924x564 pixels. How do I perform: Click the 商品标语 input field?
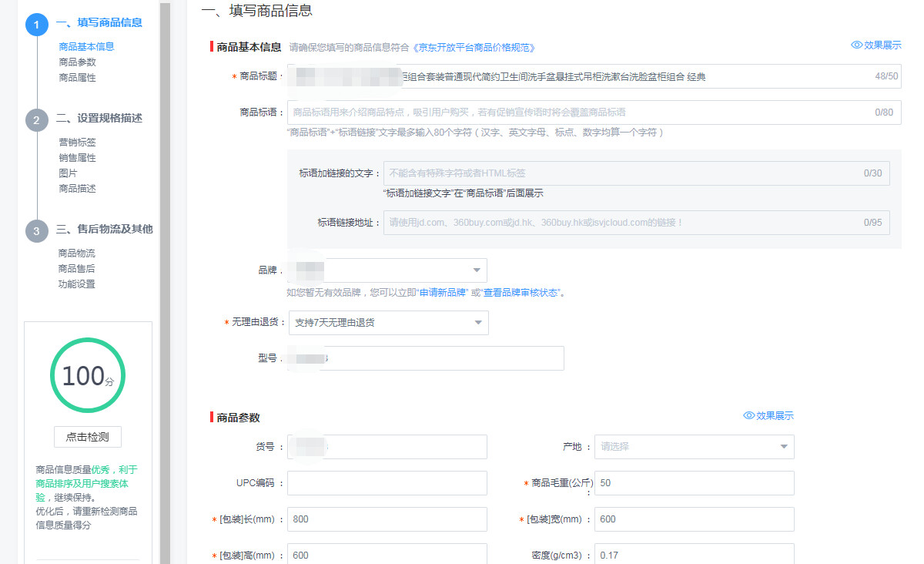tap(593, 112)
